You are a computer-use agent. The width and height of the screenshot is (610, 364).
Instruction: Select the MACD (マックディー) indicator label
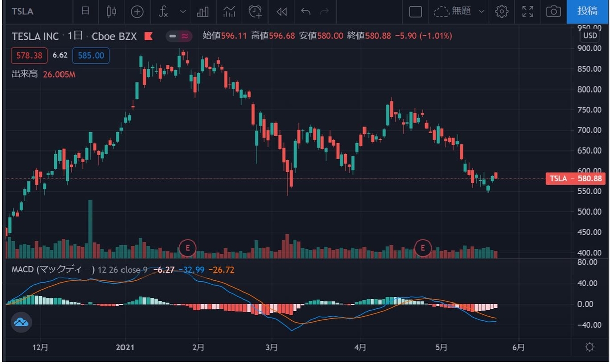pos(52,269)
